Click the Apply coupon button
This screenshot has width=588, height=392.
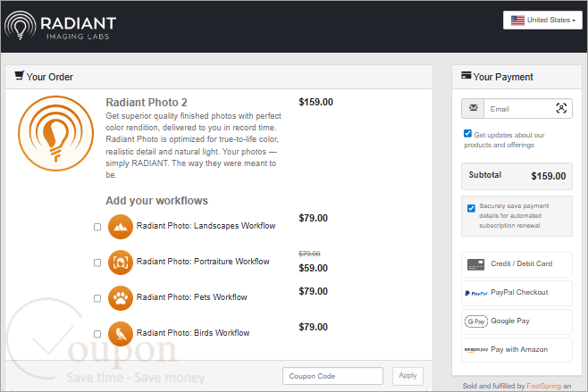tap(407, 376)
